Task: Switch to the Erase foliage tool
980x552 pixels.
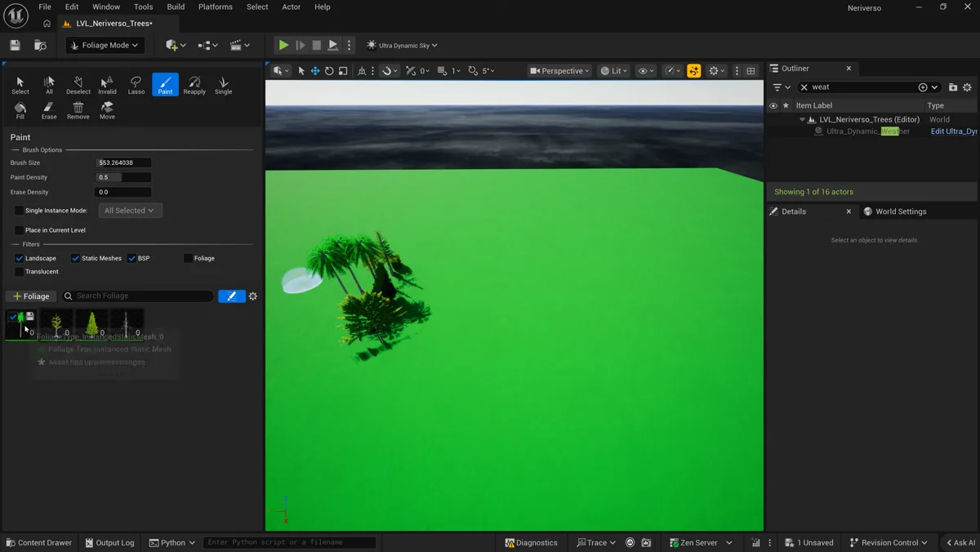Action: (x=49, y=110)
